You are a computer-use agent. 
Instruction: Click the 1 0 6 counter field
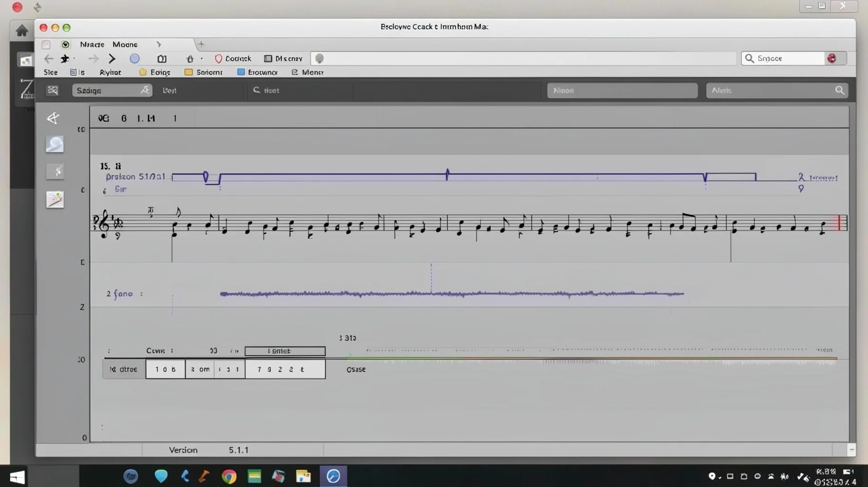[x=165, y=369]
